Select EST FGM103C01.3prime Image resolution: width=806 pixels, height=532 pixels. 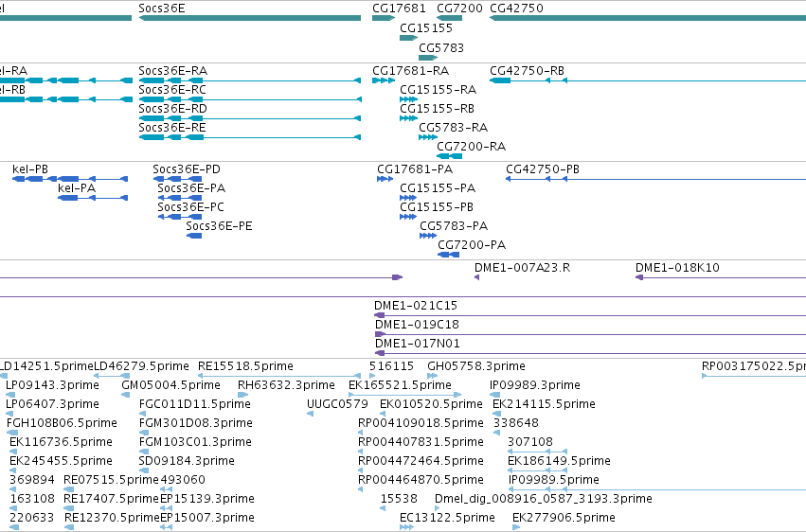(195, 443)
